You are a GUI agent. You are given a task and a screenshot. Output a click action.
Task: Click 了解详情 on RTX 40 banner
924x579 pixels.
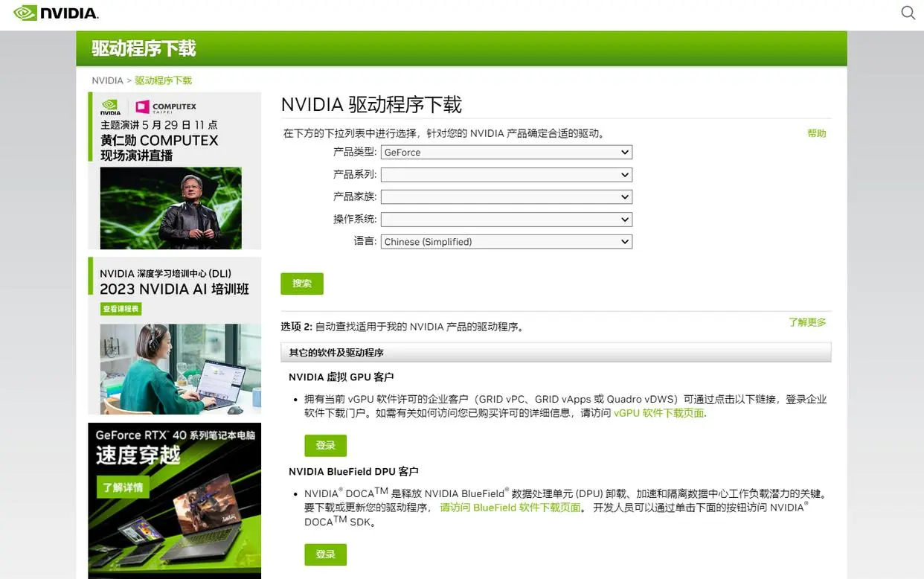point(123,487)
